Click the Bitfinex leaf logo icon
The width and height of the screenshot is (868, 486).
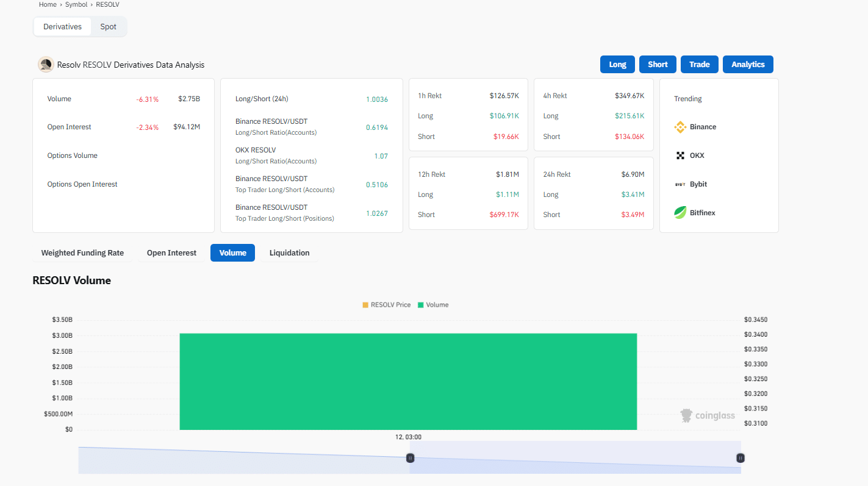pyautogui.click(x=680, y=213)
